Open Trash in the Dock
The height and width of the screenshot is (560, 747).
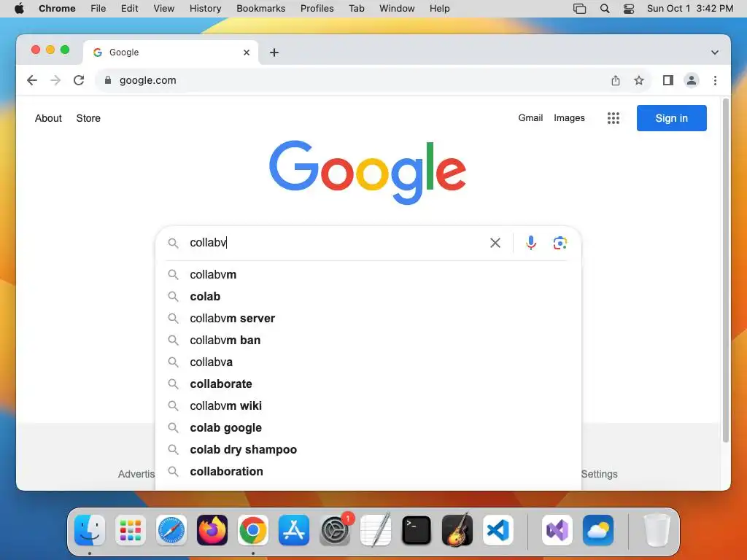(657, 530)
